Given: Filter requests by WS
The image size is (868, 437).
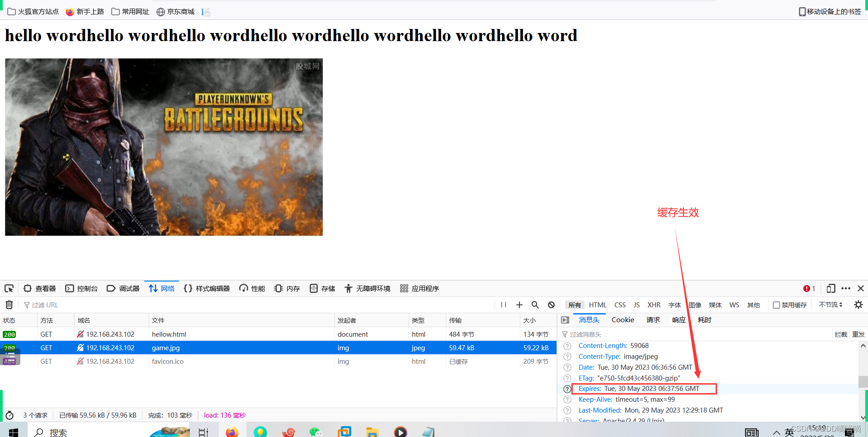Looking at the screenshot, I should click(734, 305).
